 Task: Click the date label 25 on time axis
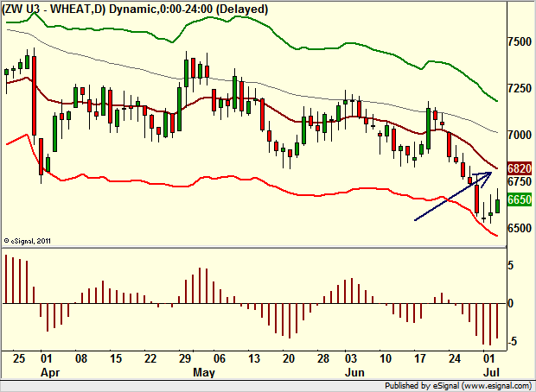coord(19,358)
